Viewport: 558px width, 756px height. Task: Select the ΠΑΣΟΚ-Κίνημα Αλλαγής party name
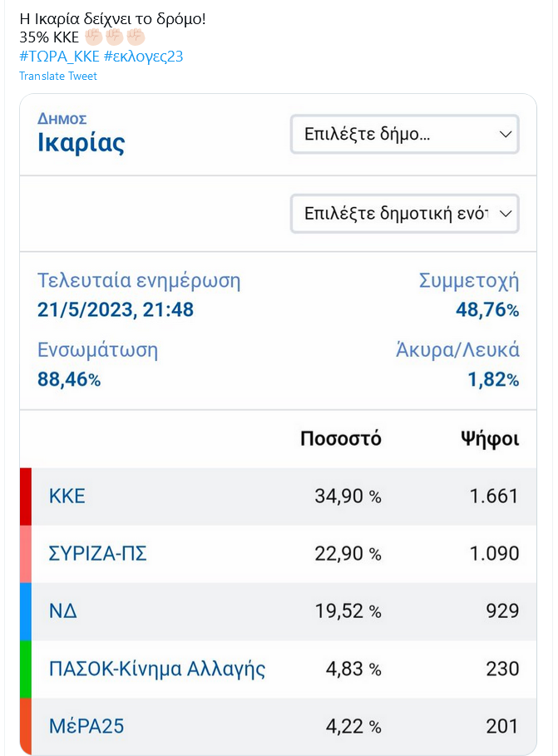coord(157,670)
